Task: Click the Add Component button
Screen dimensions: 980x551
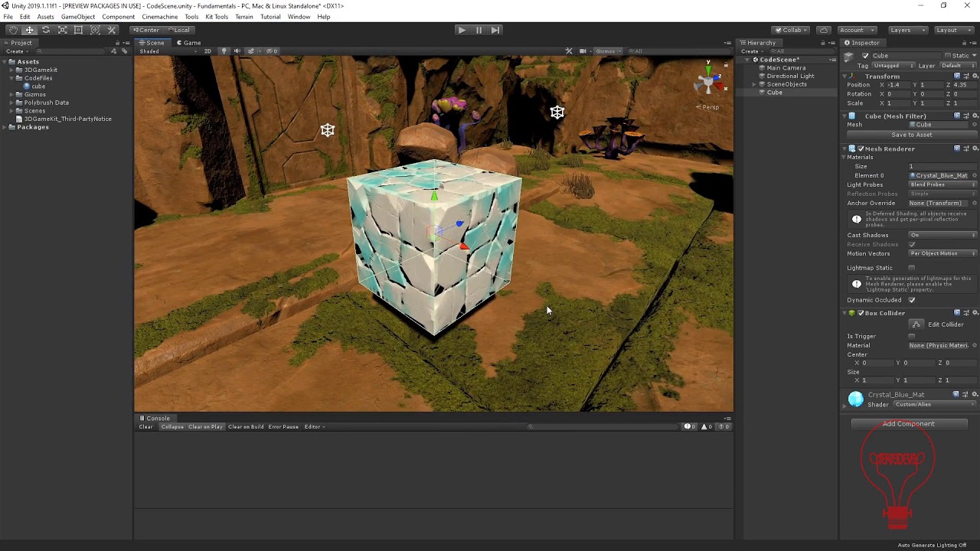Action: pyautogui.click(x=909, y=424)
